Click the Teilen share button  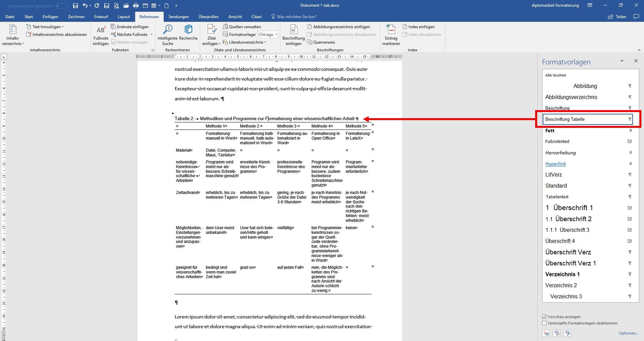(617, 17)
